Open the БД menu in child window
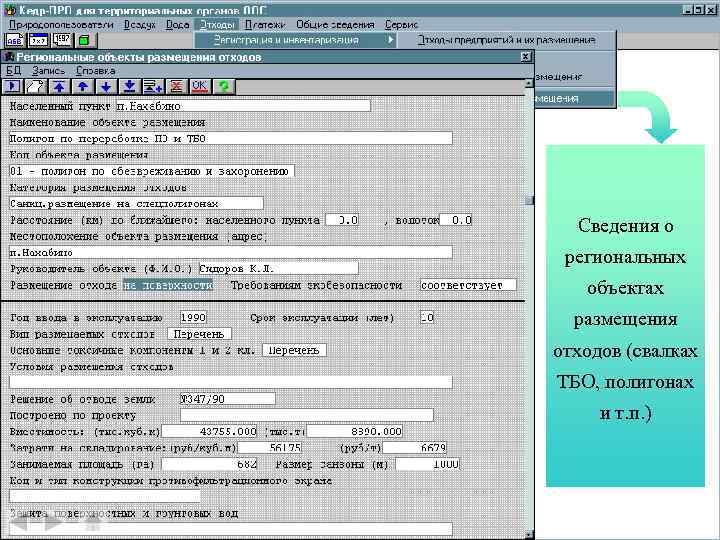Image resolution: width=720 pixels, height=540 pixels. [13, 71]
